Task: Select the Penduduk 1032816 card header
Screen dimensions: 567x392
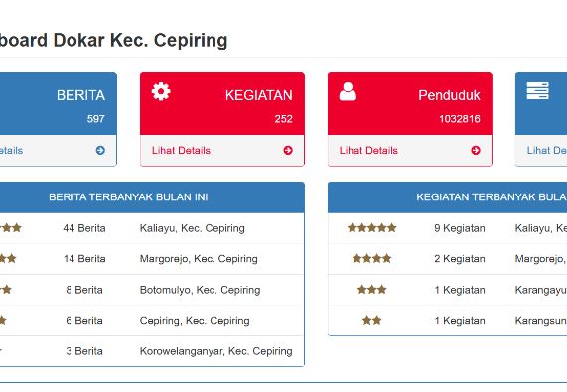Action: 410,104
